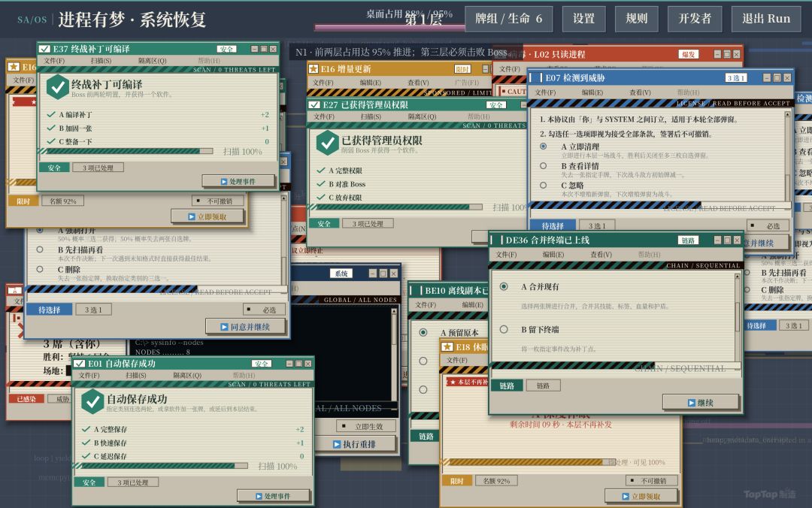The image size is (812, 508).
Task: Click A 完整保存 row in E01 window
Action: tap(192, 429)
